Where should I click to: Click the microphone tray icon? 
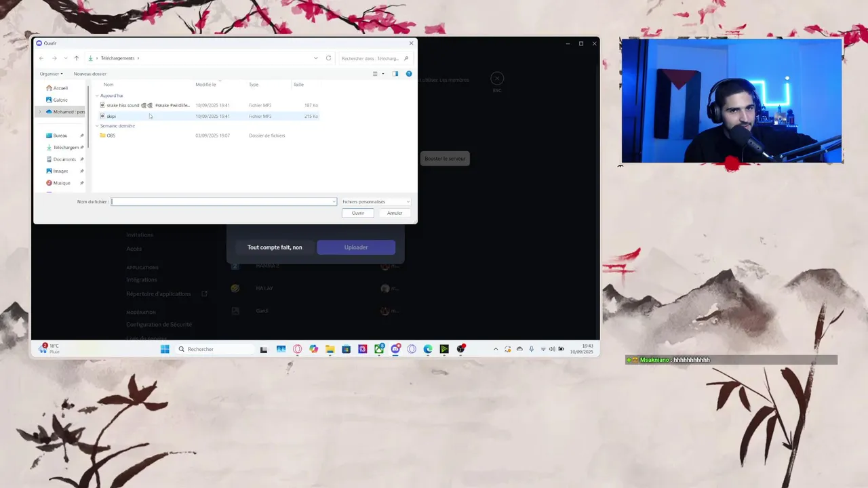click(x=532, y=349)
